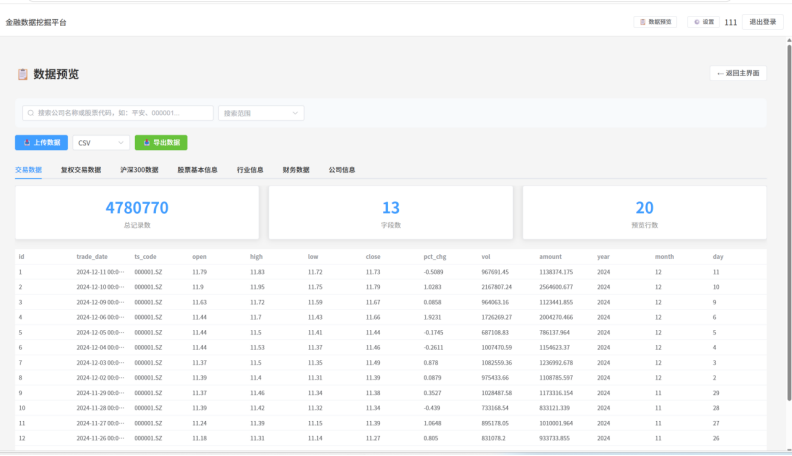Click the low column header
The width and height of the screenshot is (792, 456).
[313, 257]
